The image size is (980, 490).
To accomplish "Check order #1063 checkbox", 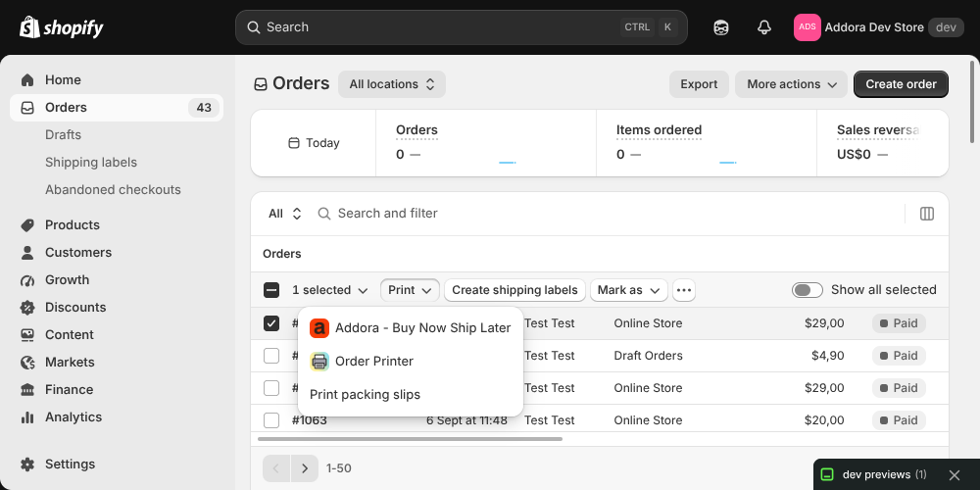I will tap(271, 420).
